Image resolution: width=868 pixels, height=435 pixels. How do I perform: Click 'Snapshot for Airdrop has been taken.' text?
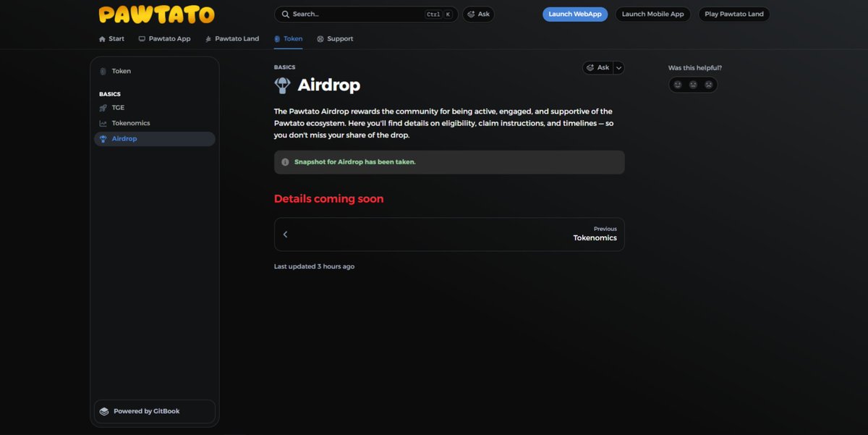[355, 162]
